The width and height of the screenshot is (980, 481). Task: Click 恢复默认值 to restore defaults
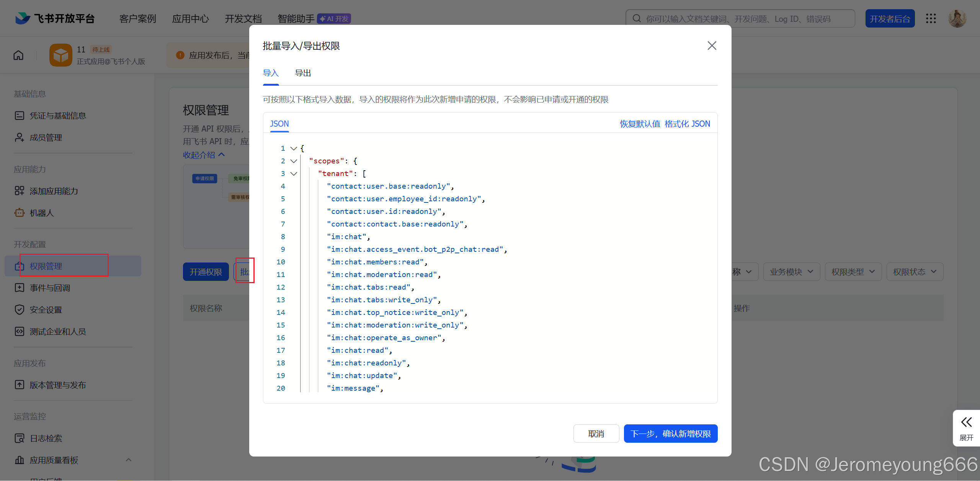(639, 124)
